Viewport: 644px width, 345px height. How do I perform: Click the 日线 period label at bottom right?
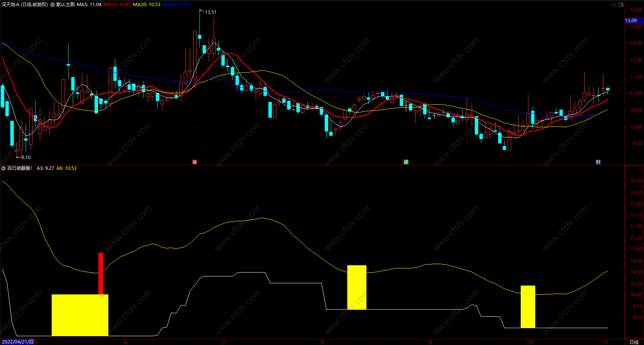634,342
